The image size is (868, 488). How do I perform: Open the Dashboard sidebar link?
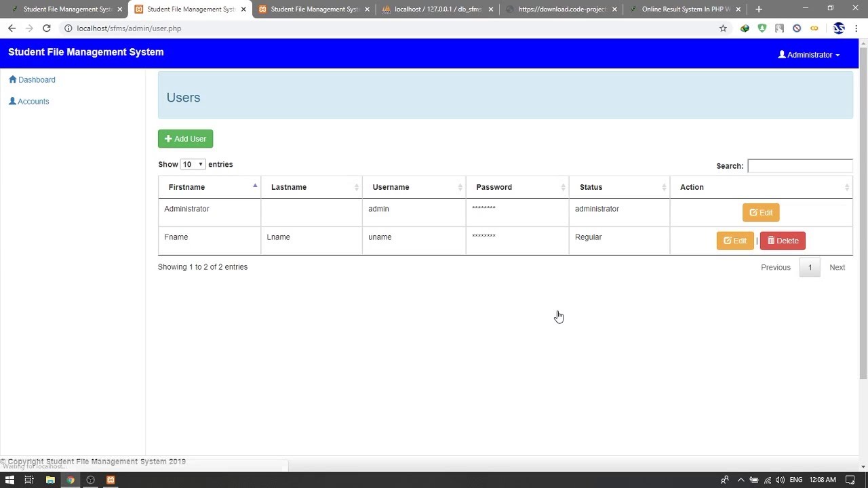coord(32,80)
